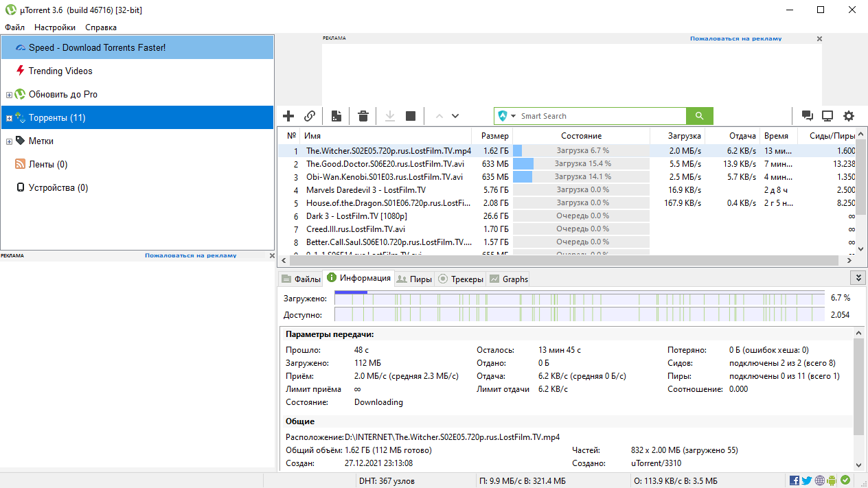Click sidebar Пожаловаться на рекламу link
Viewport: 868px width, 488px height.
190,255
